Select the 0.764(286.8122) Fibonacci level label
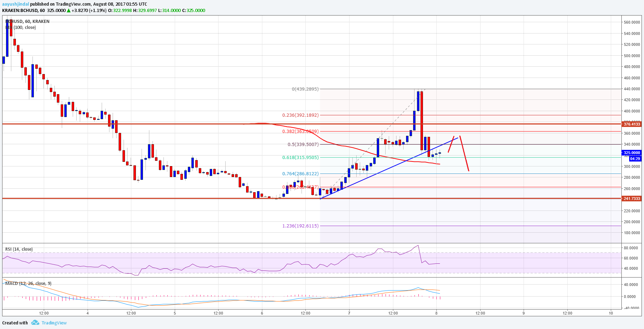The image size is (644, 329). pyautogui.click(x=300, y=173)
